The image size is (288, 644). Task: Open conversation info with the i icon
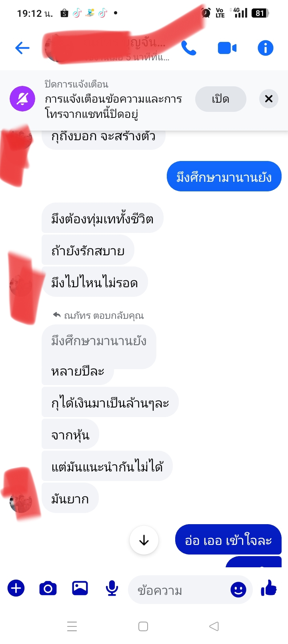click(265, 48)
